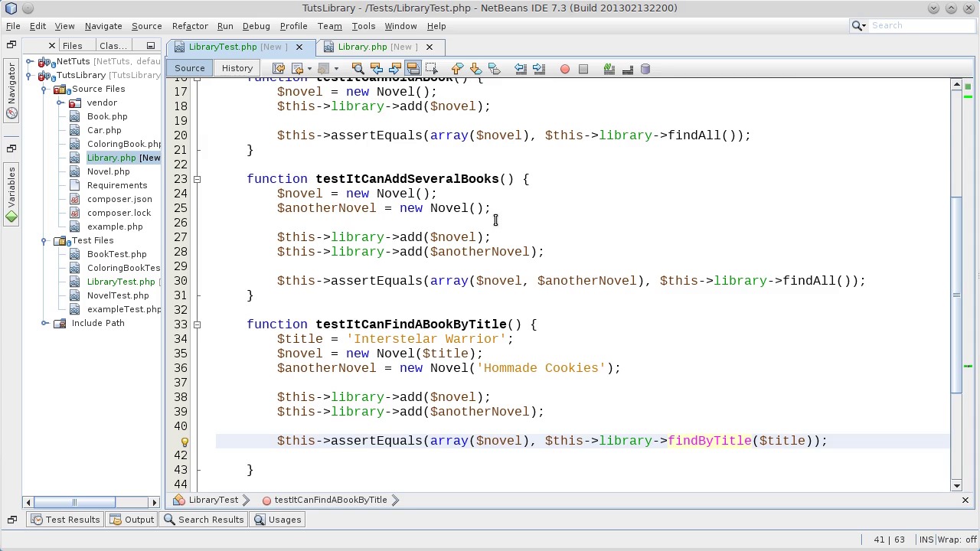Screen dimensions: 980x551
Task: Open the Refactor menu
Action: click(x=190, y=26)
